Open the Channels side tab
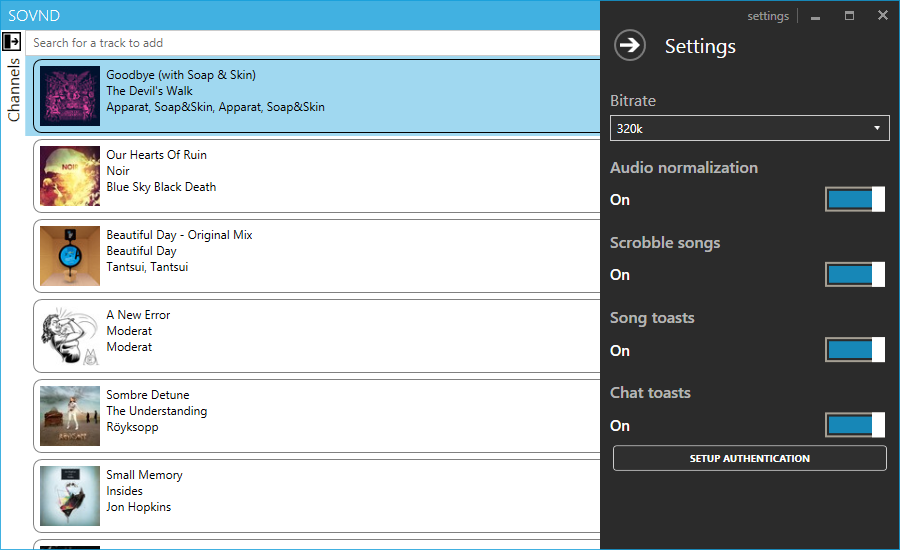The height and width of the screenshot is (550, 900). 14,90
